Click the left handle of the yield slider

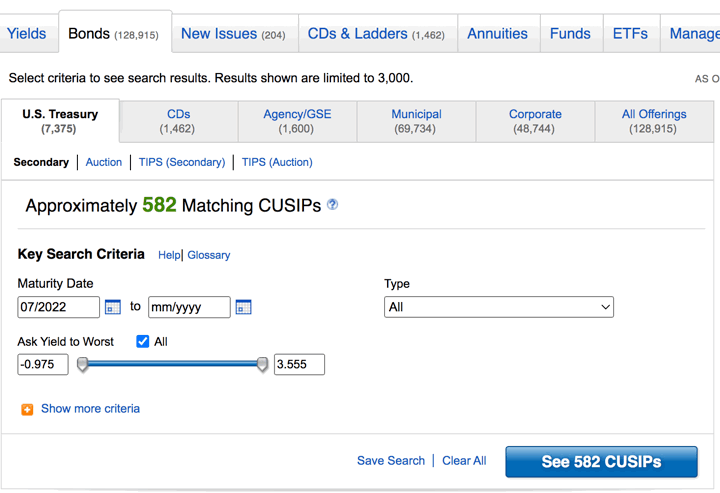(83, 365)
